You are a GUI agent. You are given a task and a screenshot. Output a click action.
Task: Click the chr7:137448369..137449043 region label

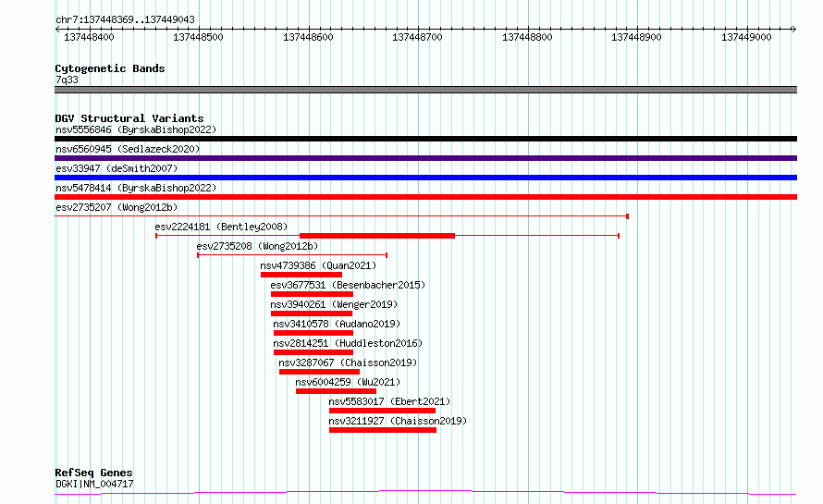125,20
